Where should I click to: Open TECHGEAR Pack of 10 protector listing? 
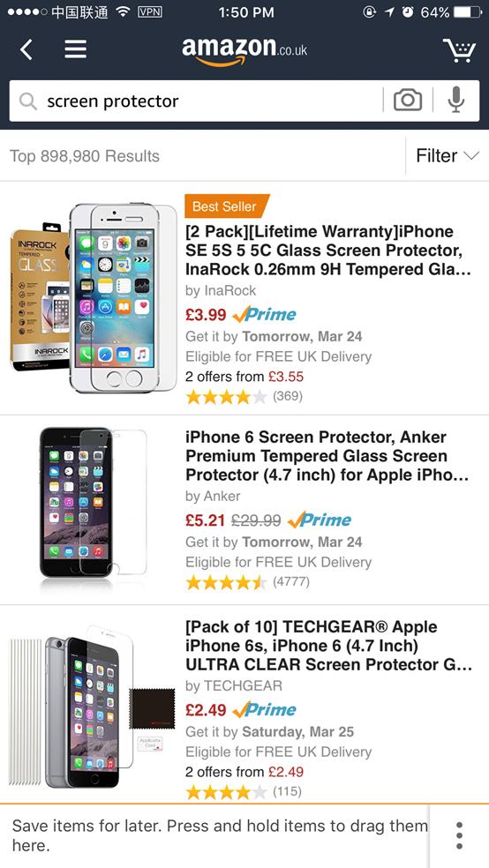pos(329,646)
